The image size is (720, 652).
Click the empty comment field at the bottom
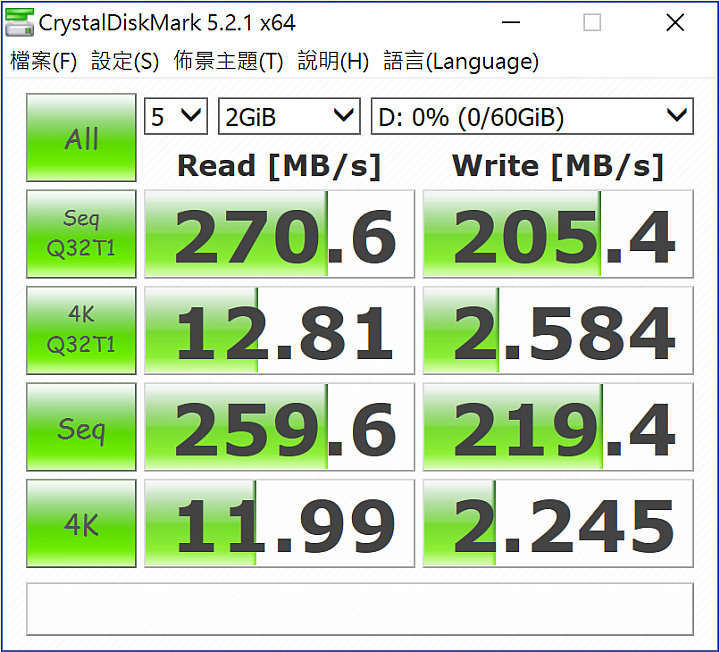360,609
